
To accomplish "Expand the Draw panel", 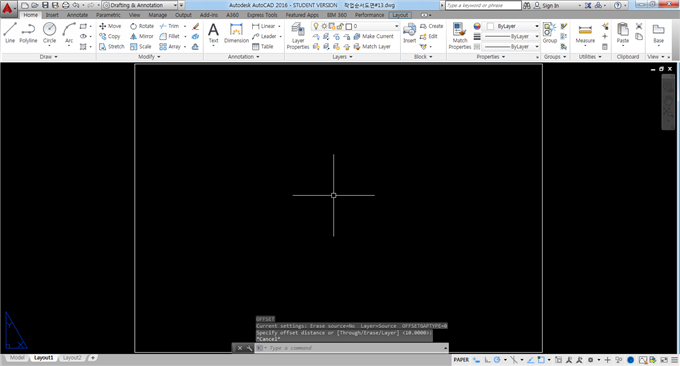I will 49,57.
